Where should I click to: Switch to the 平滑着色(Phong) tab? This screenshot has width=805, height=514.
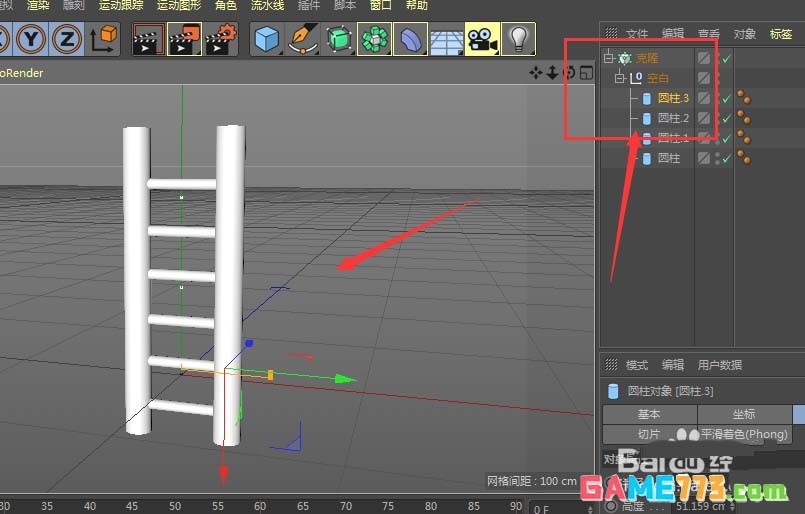[744, 434]
